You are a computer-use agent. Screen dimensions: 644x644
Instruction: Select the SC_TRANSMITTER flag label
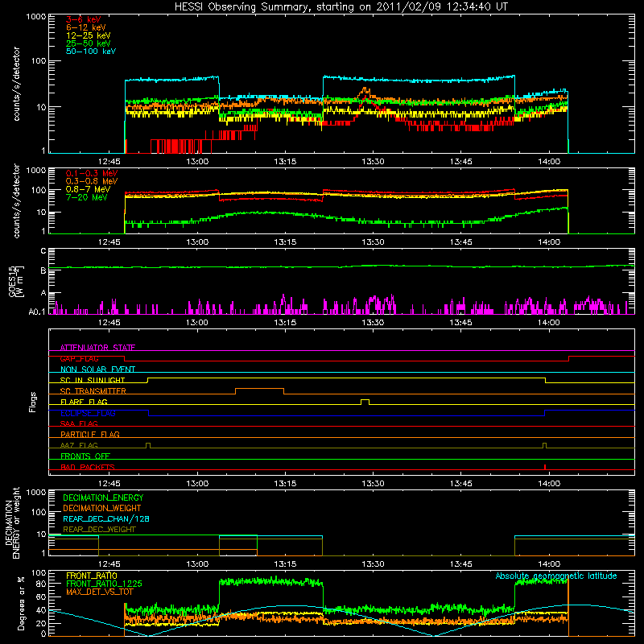[93, 390]
